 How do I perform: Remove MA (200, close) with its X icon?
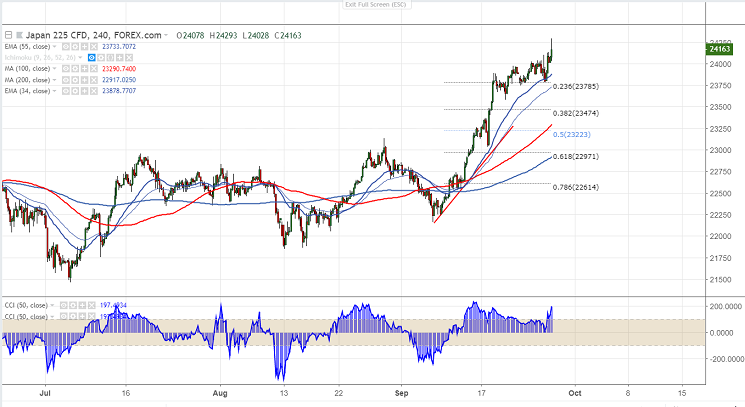tap(94, 80)
